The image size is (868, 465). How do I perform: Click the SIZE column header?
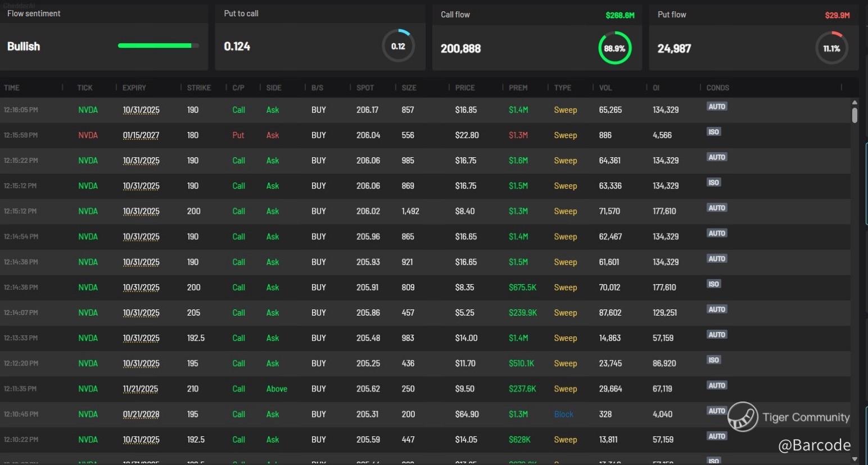pos(409,88)
